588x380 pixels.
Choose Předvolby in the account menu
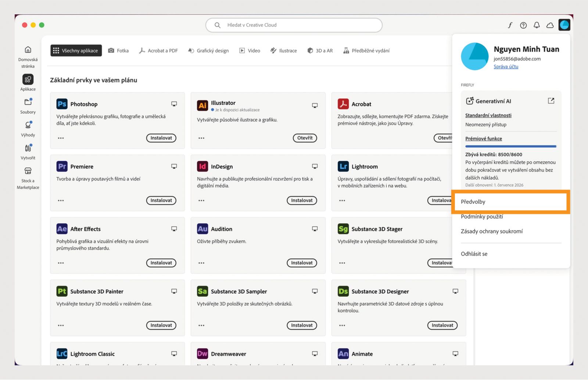(x=511, y=202)
